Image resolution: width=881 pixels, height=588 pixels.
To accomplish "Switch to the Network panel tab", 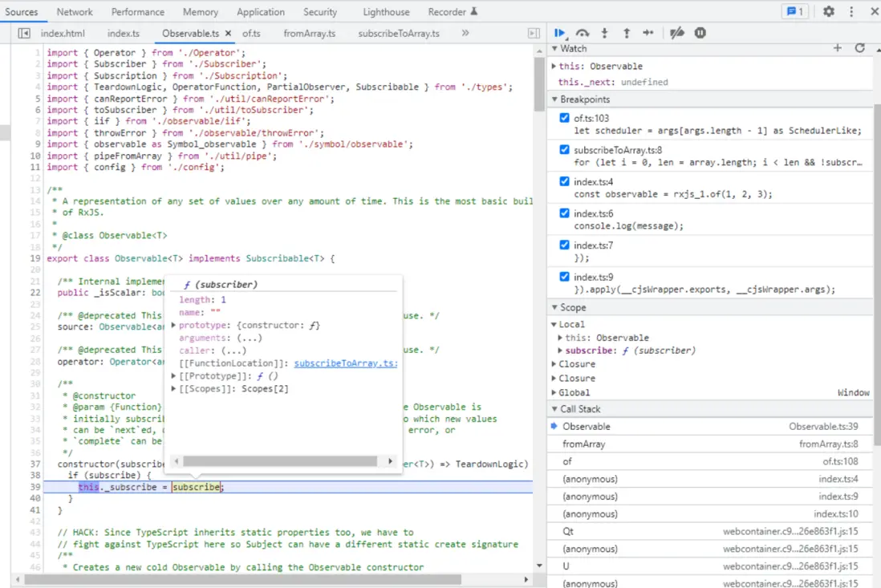I will click(75, 12).
